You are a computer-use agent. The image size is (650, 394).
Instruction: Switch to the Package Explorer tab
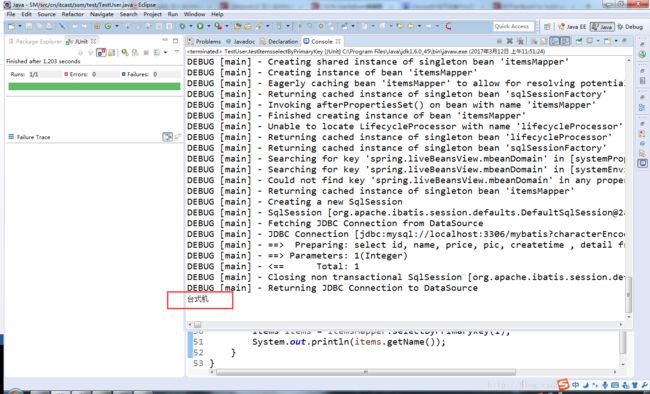pyautogui.click(x=35, y=41)
